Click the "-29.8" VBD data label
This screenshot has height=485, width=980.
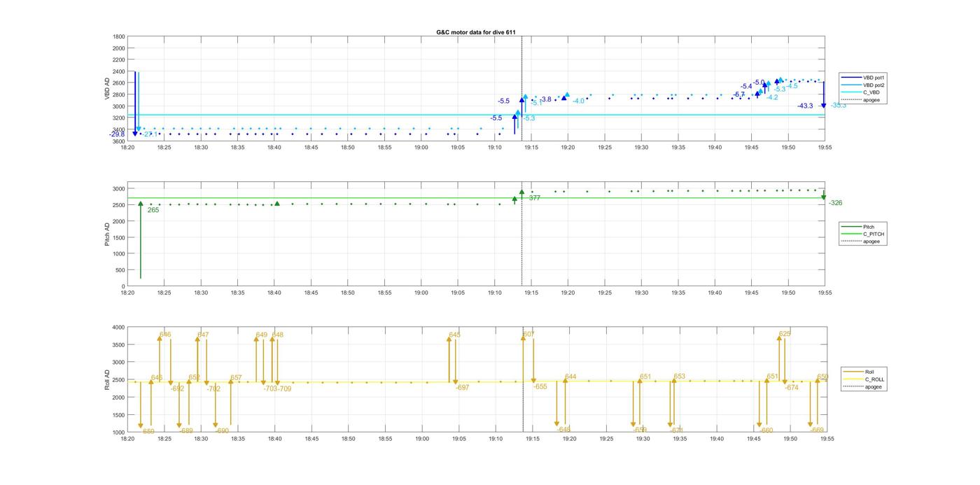tap(118, 134)
